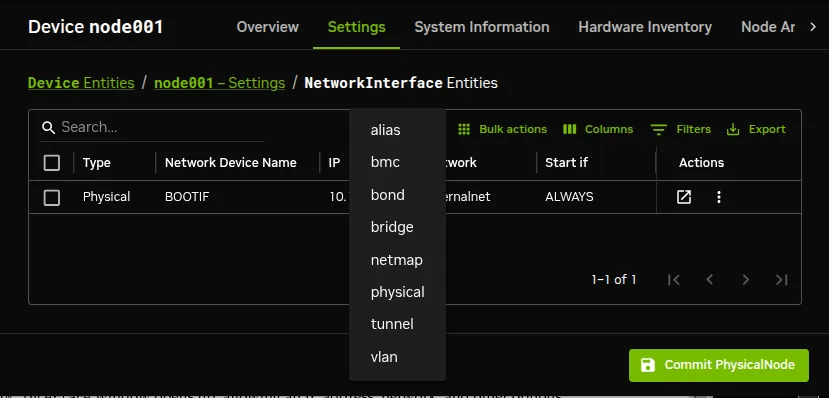This screenshot has height=398, width=829.
Task: Choose alias from interface type menu
Action: click(398, 130)
